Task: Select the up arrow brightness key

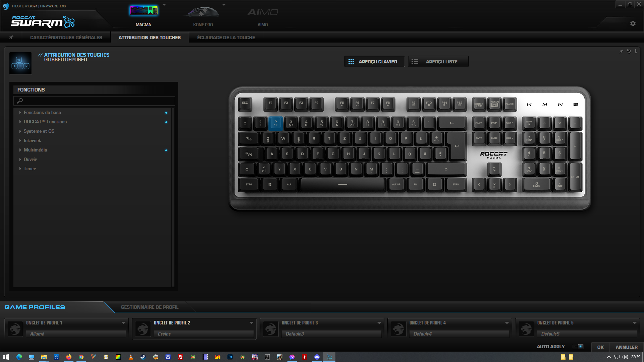Action: (494, 169)
